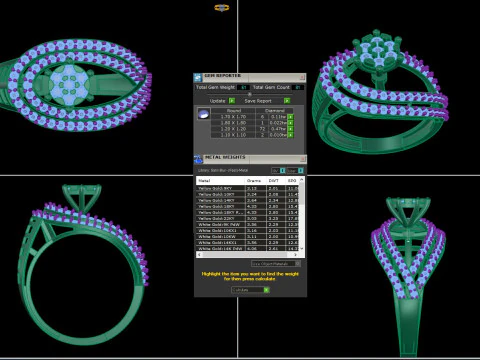Click green button on 1.80 X 1.80 row
Screen dimensions: 480x360
(290, 123)
